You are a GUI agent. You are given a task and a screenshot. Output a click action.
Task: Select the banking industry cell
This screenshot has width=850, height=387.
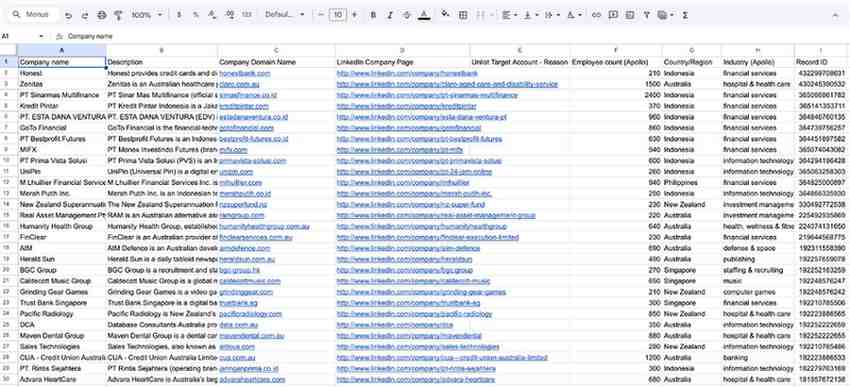pyautogui.click(x=758, y=358)
